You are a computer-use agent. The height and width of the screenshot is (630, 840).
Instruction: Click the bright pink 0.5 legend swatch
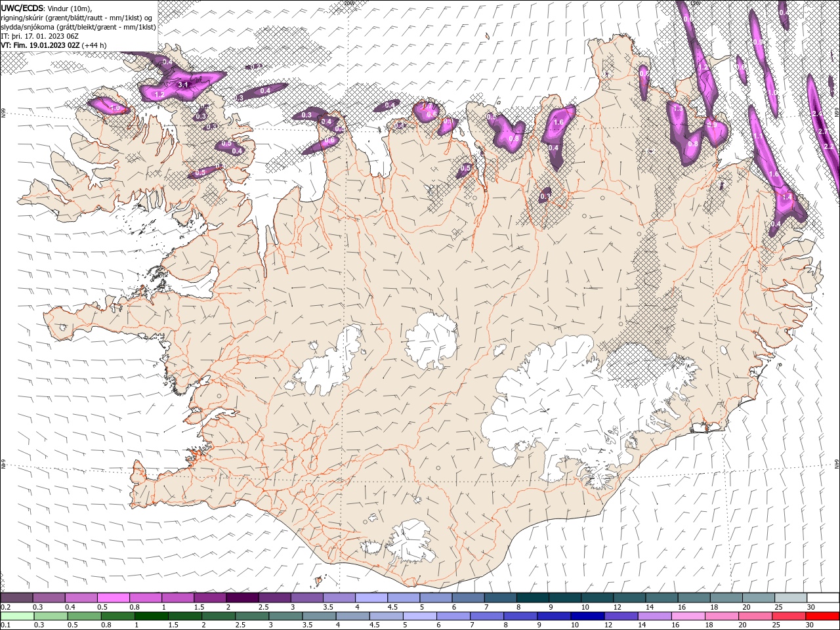[114, 598]
